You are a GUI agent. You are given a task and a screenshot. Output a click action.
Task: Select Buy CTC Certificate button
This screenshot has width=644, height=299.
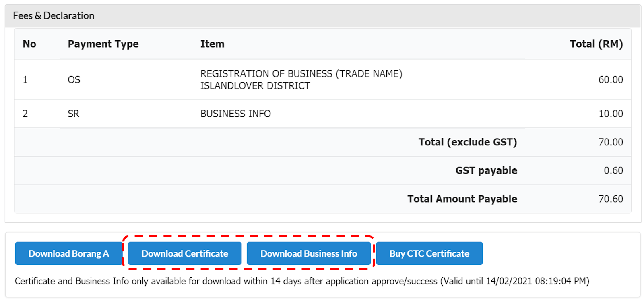(x=429, y=253)
